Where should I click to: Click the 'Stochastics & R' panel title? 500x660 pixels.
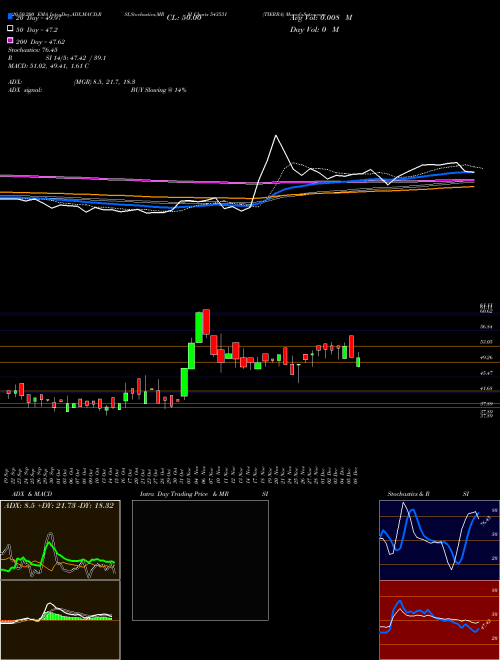tap(408, 494)
